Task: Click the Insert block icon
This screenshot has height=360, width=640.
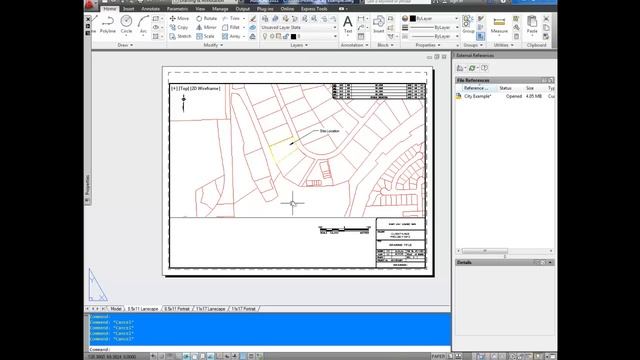Action: point(379,24)
